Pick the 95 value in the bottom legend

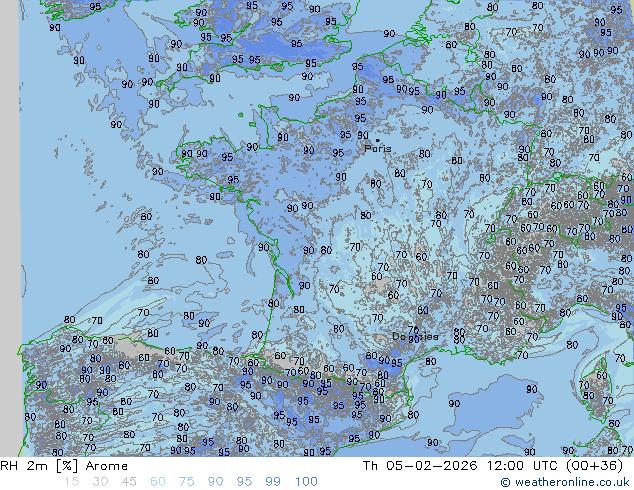(x=244, y=482)
